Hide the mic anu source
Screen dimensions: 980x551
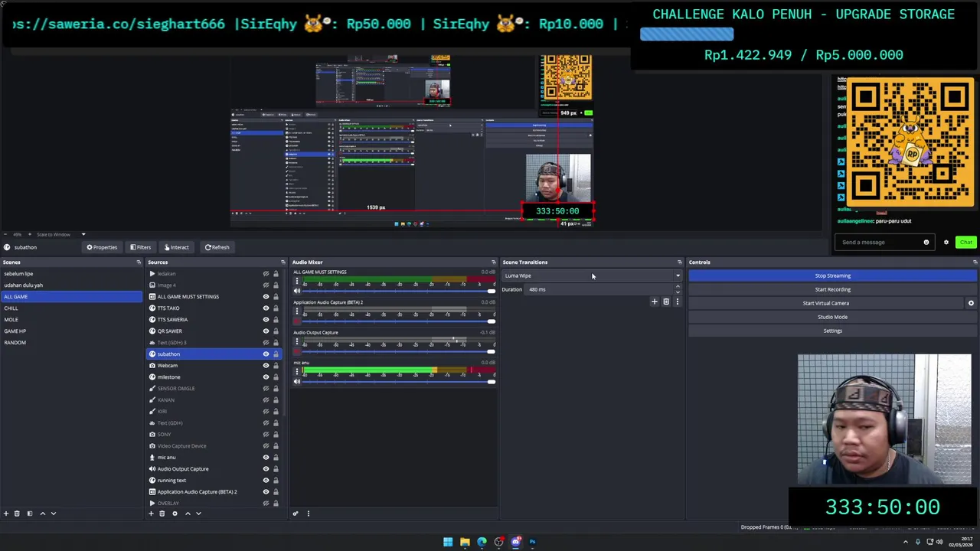pos(266,457)
